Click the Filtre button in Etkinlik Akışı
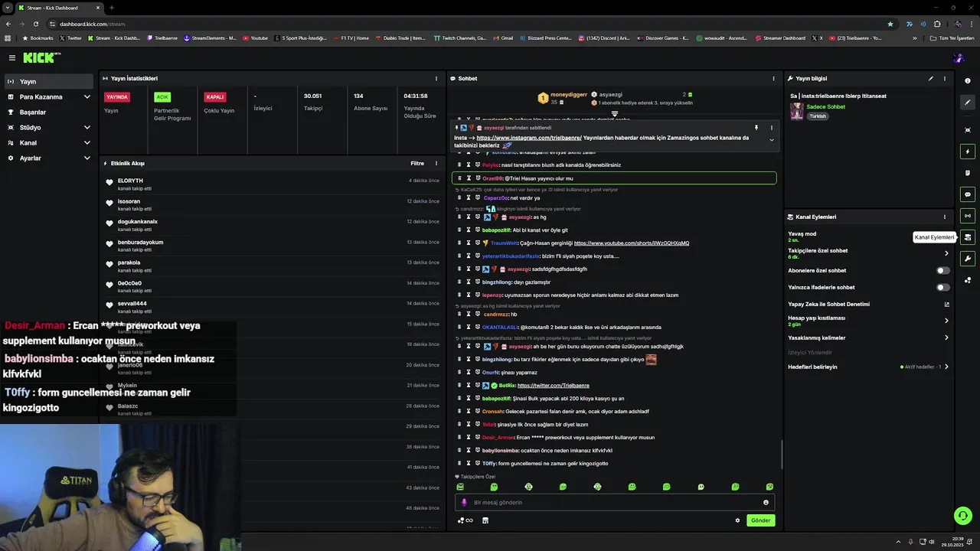Viewport: 980px width, 551px height. pos(417,164)
